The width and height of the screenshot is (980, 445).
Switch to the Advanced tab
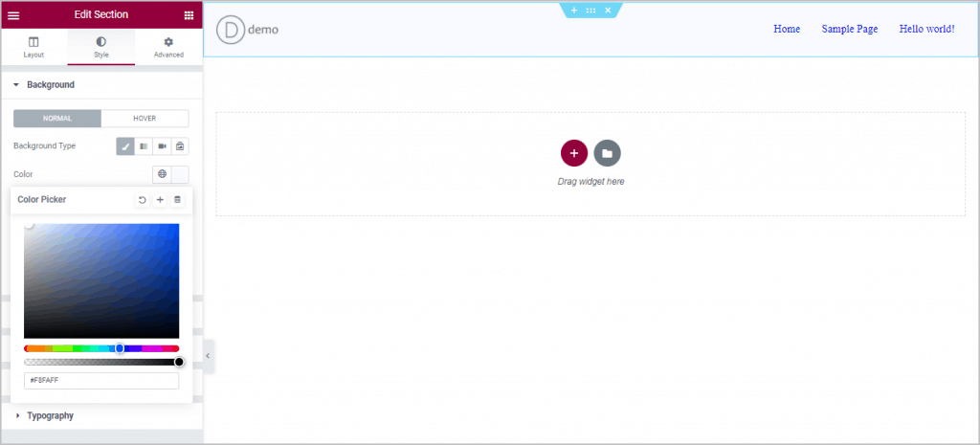(x=168, y=48)
